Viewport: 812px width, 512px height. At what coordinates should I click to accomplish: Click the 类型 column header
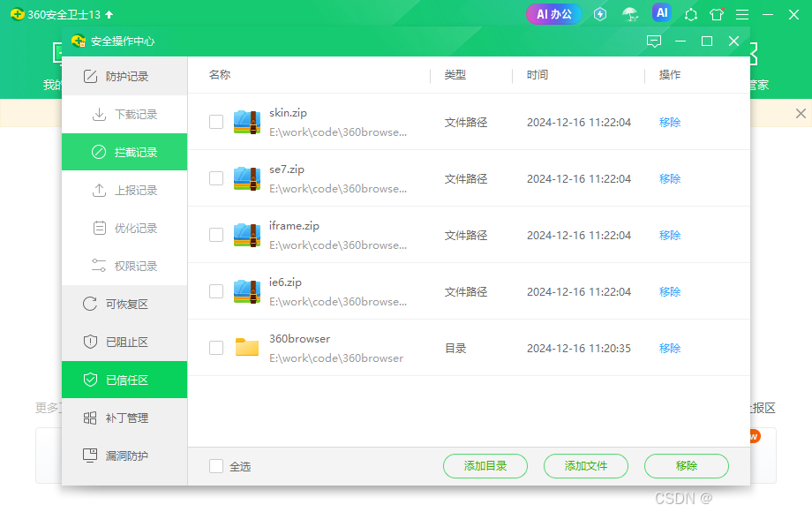click(x=455, y=75)
